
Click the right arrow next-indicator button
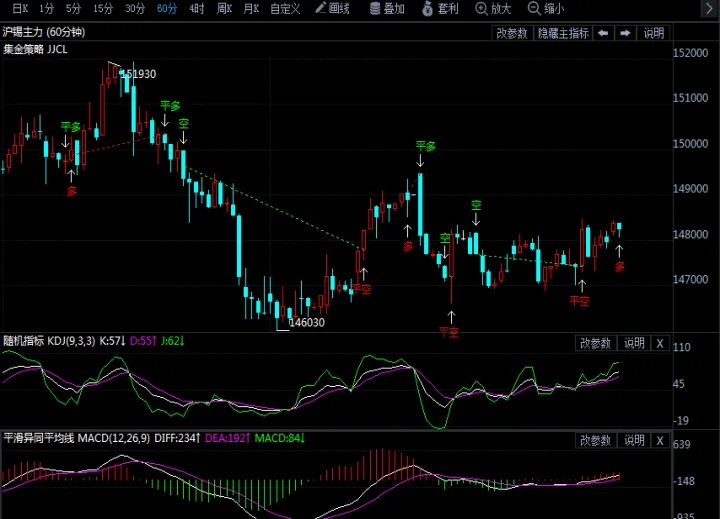(x=625, y=33)
